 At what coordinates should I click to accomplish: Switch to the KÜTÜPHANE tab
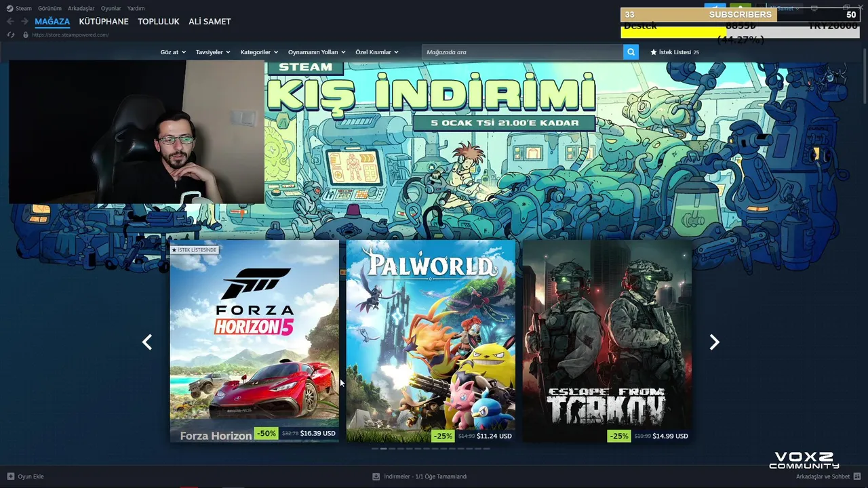[104, 22]
